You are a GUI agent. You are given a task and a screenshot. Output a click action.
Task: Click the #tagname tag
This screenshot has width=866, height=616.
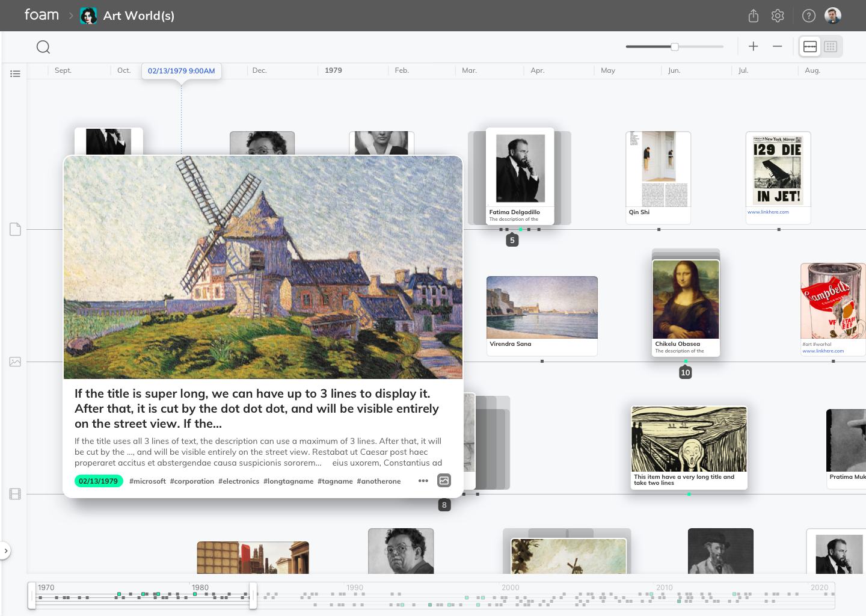pos(335,481)
